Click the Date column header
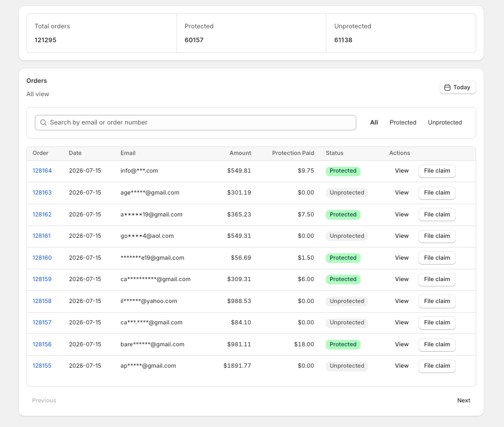Viewport: 504px width, 427px height. 75,153
